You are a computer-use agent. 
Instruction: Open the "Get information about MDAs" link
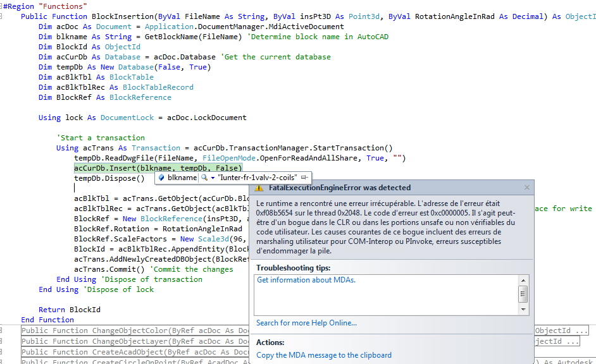point(307,280)
